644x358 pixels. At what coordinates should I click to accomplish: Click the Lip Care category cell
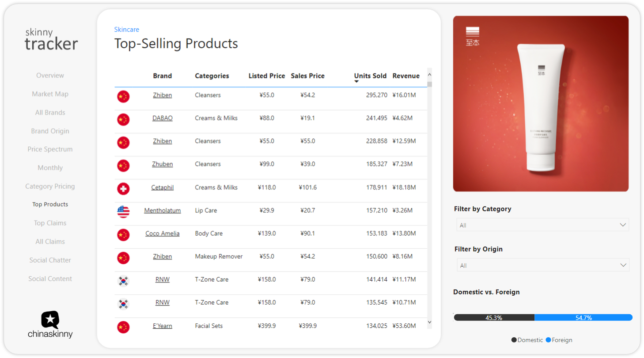coord(206,210)
